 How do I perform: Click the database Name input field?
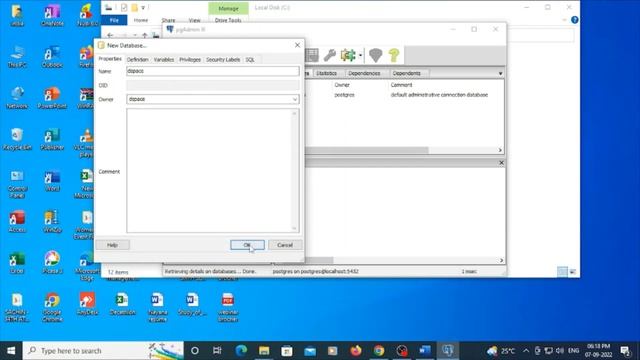point(213,71)
